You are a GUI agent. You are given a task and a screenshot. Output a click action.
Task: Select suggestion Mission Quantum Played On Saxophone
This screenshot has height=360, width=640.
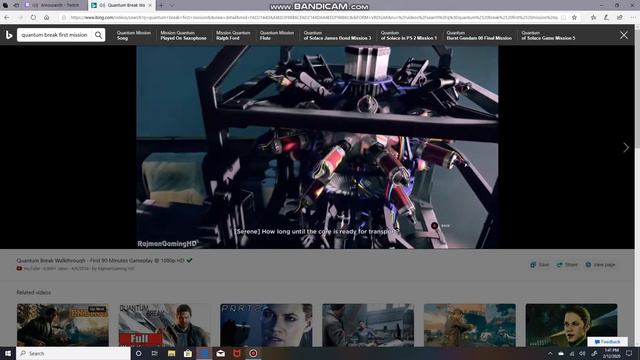click(183, 35)
